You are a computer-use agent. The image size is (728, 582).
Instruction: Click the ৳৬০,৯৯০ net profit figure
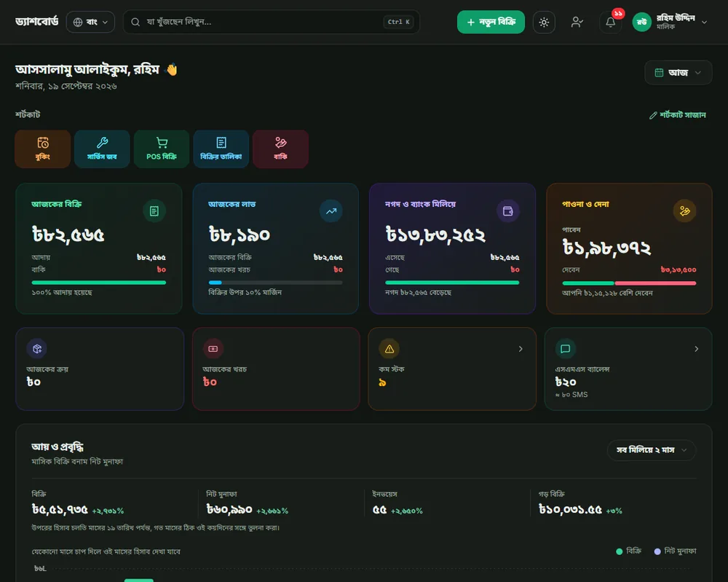pyautogui.click(x=229, y=510)
